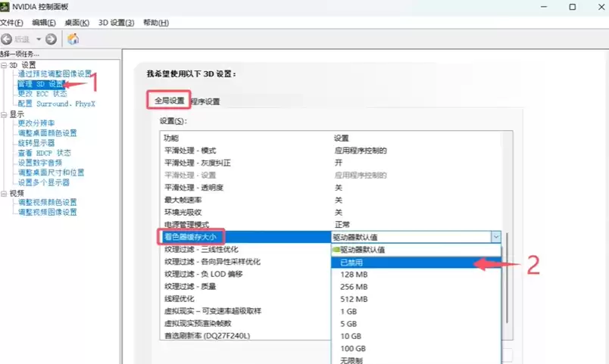Switch to the 全局设置 tab
The image size is (609, 364).
coord(170,101)
